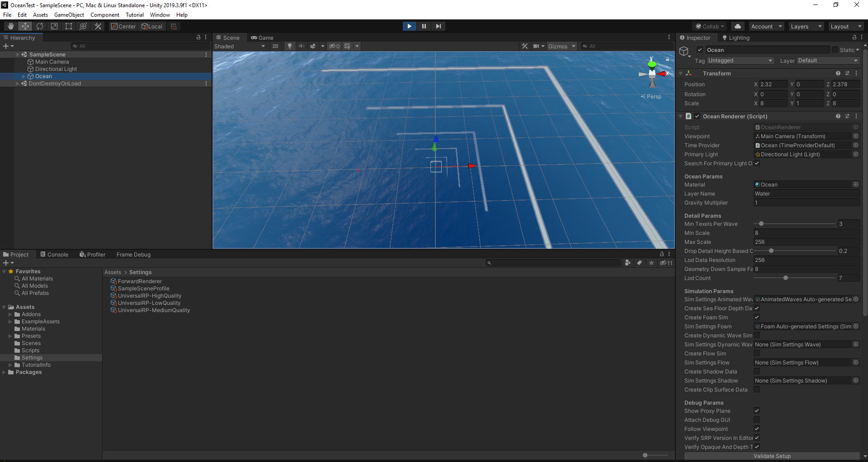Open the scene visibility count toggle
This screenshot has height=462, width=868.
pos(334,46)
